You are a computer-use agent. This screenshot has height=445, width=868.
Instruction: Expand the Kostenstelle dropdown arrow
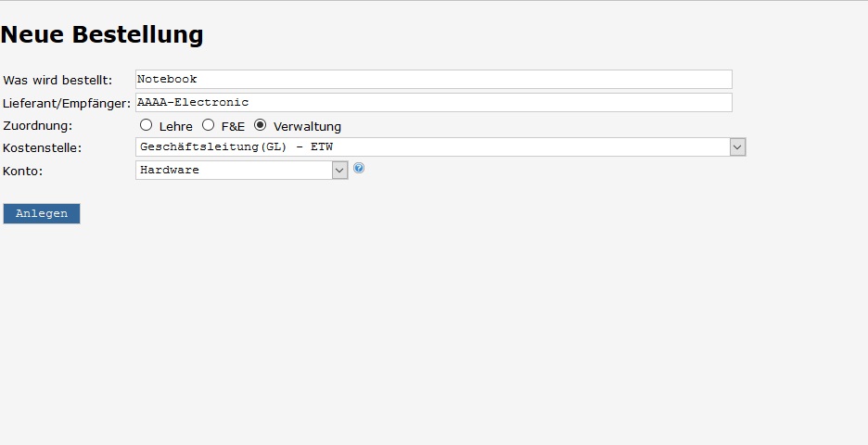point(737,147)
